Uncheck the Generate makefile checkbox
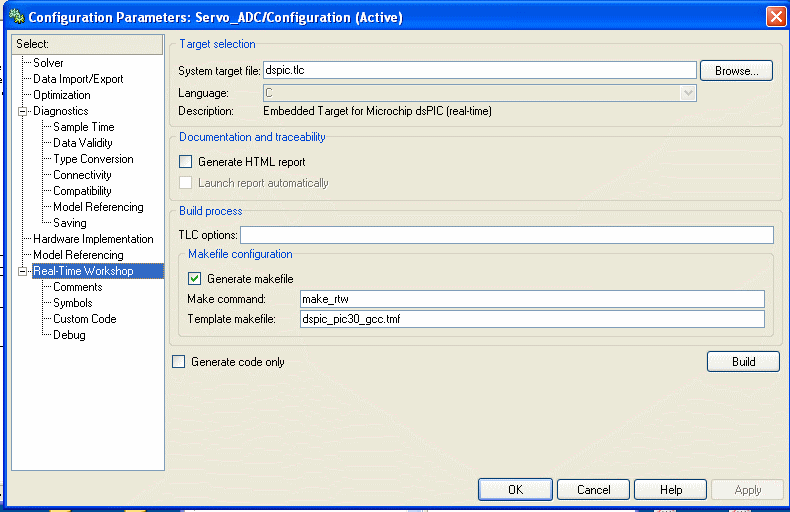This screenshot has height=512, width=790. (194, 279)
